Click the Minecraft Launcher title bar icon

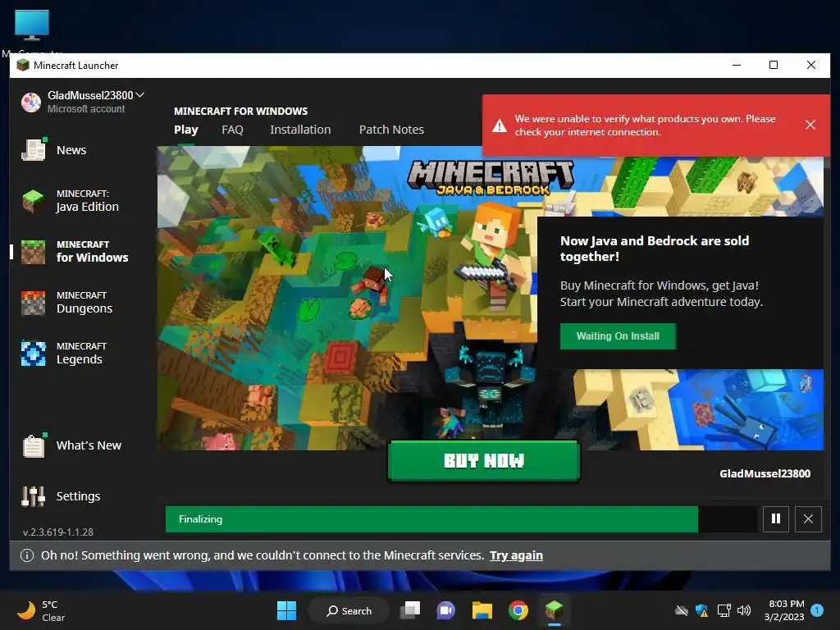coord(22,66)
